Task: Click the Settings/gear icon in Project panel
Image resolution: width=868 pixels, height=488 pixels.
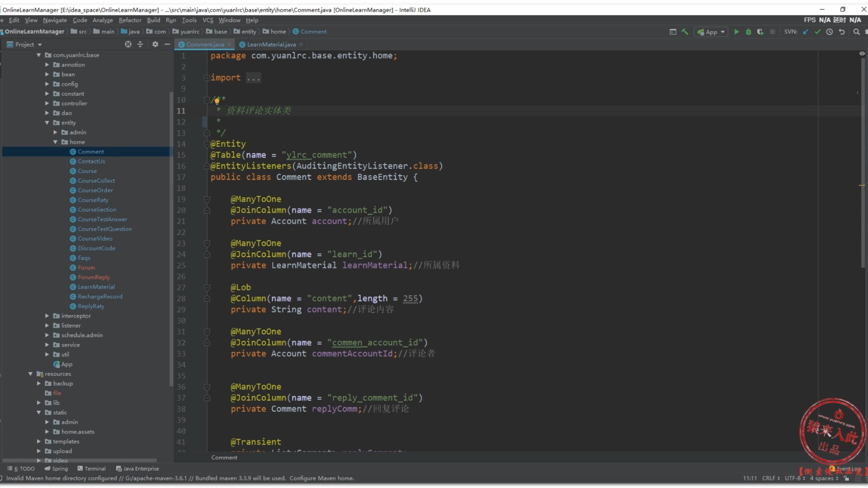Action: (155, 44)
